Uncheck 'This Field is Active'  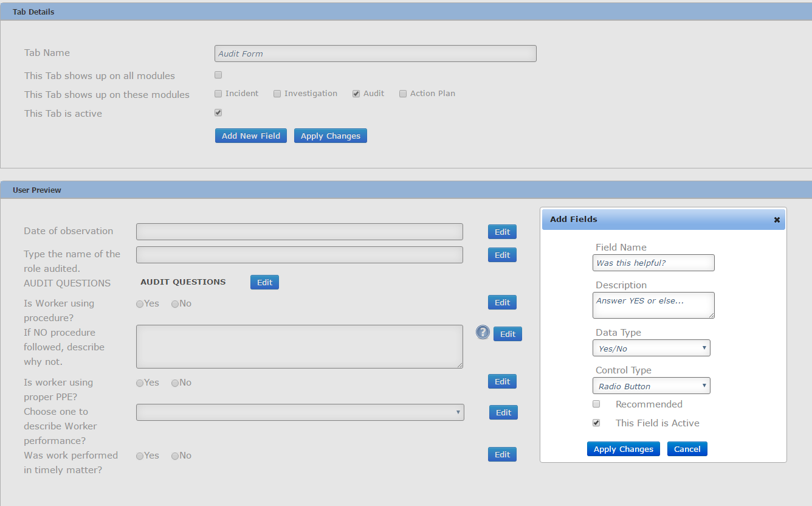(596, 423)
